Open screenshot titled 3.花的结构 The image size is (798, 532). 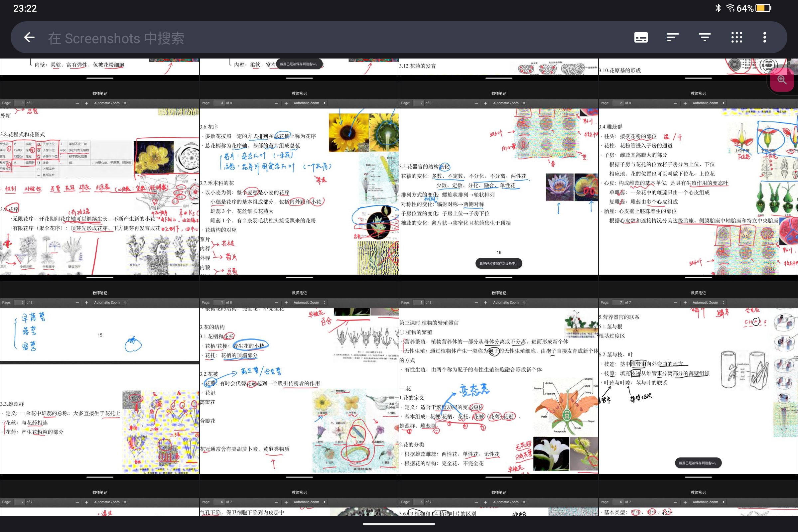pyautogui.click(x=299, y=380)
